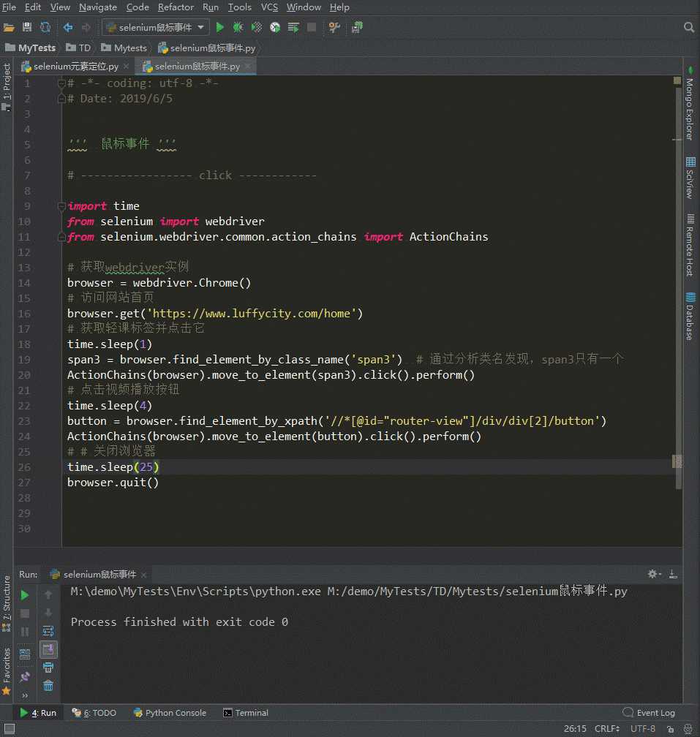Viewport: 700px width, 737px height.
Task: Hide the Run panel with the minimize icon
Action: 673,574
